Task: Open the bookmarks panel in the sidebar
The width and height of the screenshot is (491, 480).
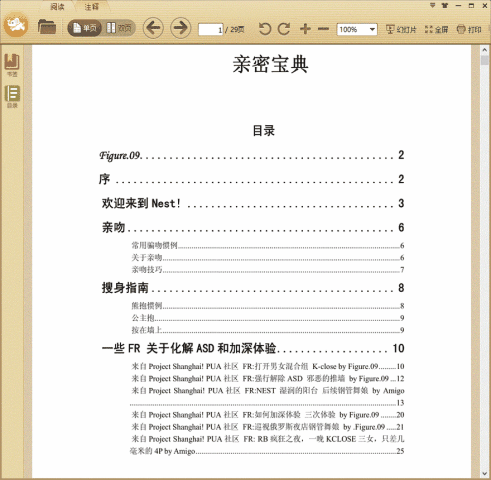Action: click(x=12, y=65)
